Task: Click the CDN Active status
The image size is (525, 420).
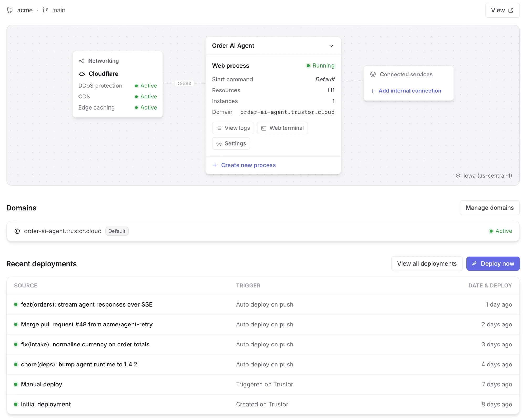Action: pyautogui.click(x=146, y=97)
